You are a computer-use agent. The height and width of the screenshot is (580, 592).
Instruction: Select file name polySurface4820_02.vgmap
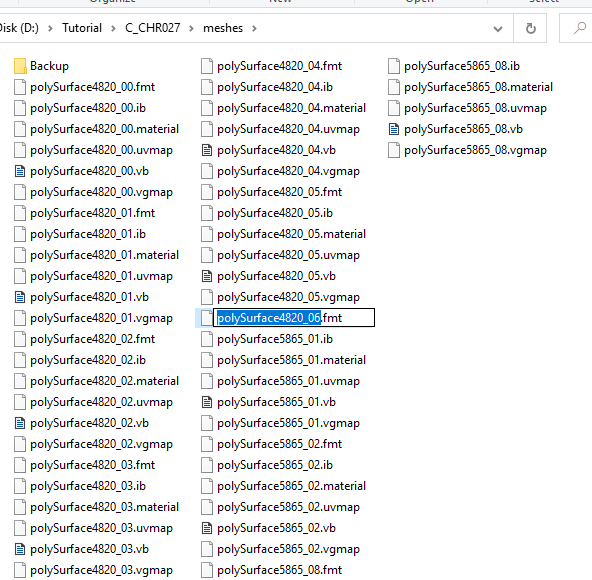[102, 444]
